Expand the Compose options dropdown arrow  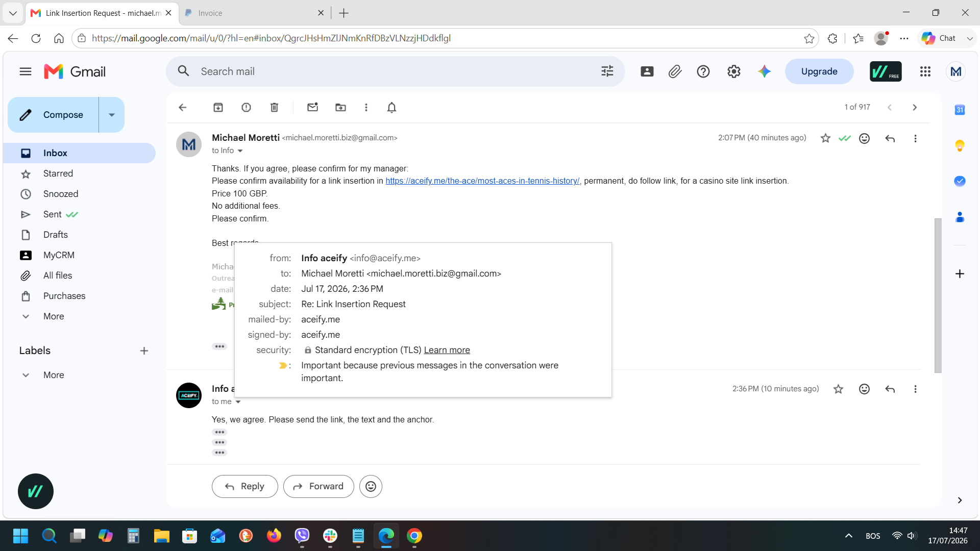pyautogui.click(x=112, y=115)
